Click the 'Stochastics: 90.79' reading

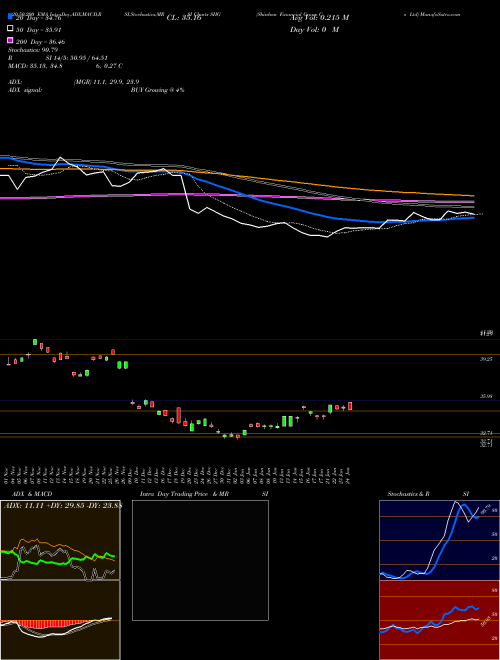tap(33, 50)
